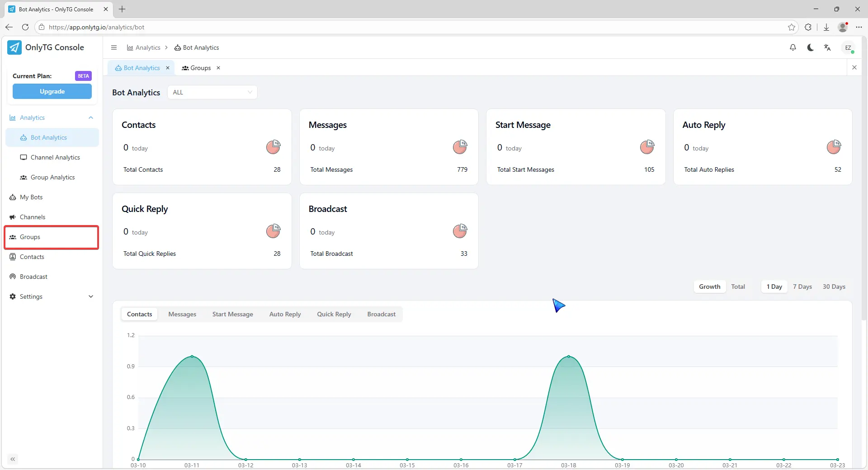Select the 30 Days time range
868x470 pixels.
(x=834, y=287)
